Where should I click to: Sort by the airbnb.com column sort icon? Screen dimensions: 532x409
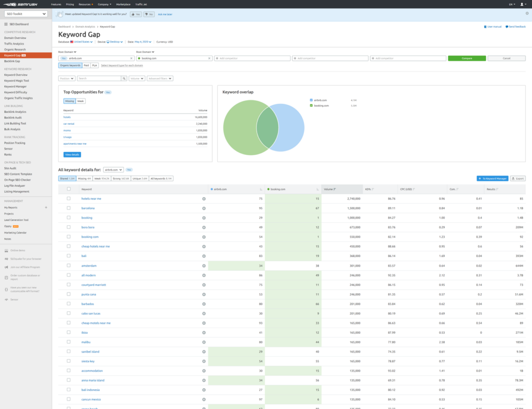pos(261,189)
